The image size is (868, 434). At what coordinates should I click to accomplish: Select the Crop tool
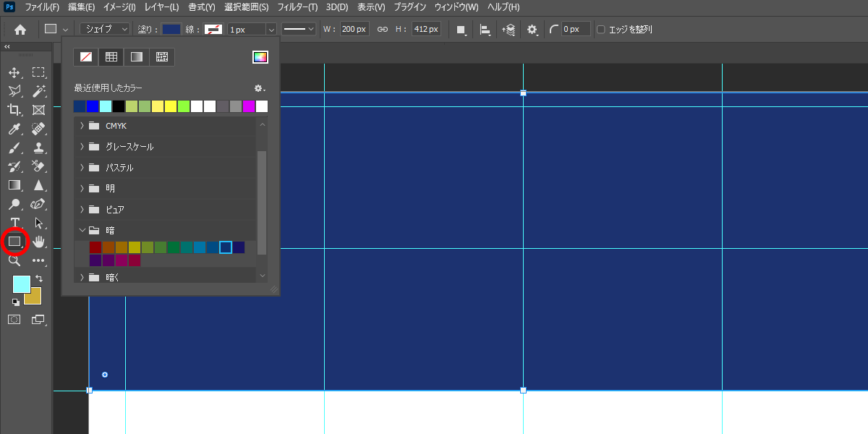click(x=14, y=110)
